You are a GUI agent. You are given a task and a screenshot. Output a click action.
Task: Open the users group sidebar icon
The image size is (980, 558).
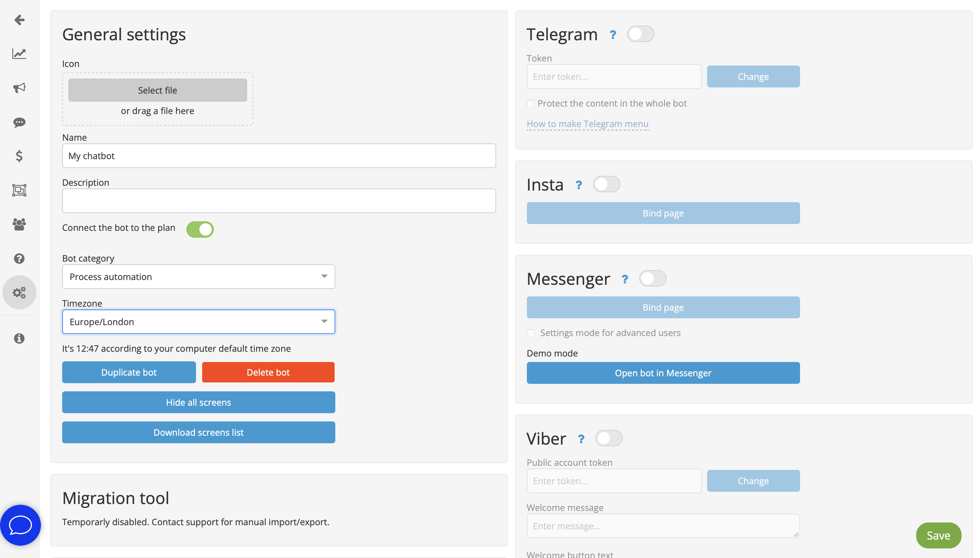click(19, 224)
